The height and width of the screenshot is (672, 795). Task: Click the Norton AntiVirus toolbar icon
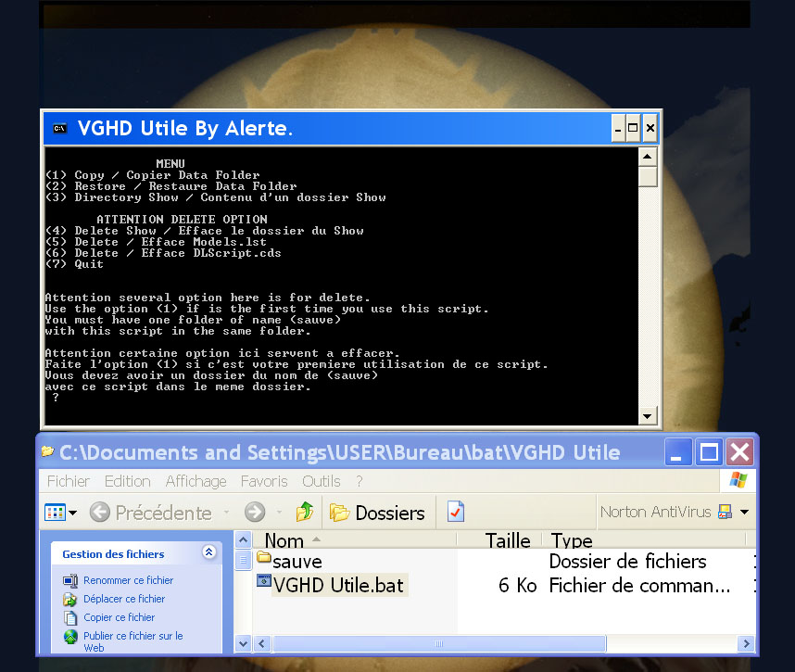725,513
